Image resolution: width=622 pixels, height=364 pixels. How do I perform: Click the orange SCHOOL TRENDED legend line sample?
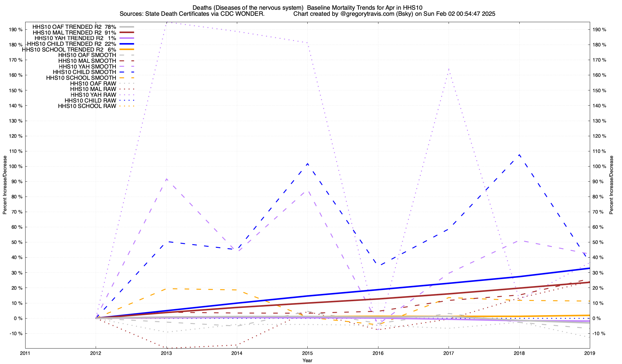click(127, 49)
